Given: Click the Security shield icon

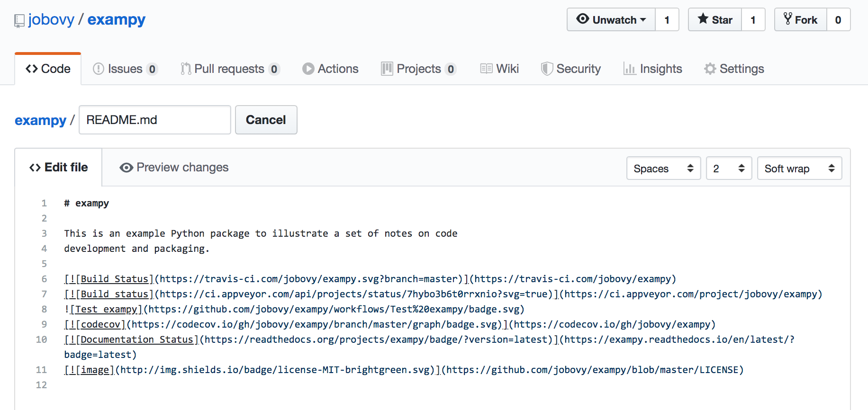Looking at the screenshot, I should click(x=547, y=69).
